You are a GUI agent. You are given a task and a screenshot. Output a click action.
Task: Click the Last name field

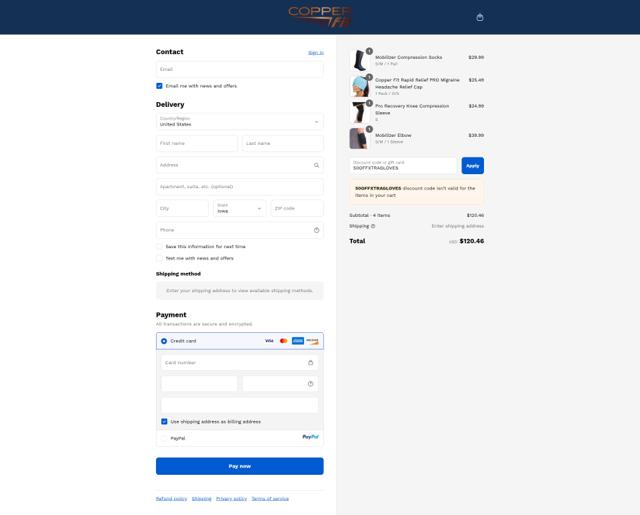283,143
